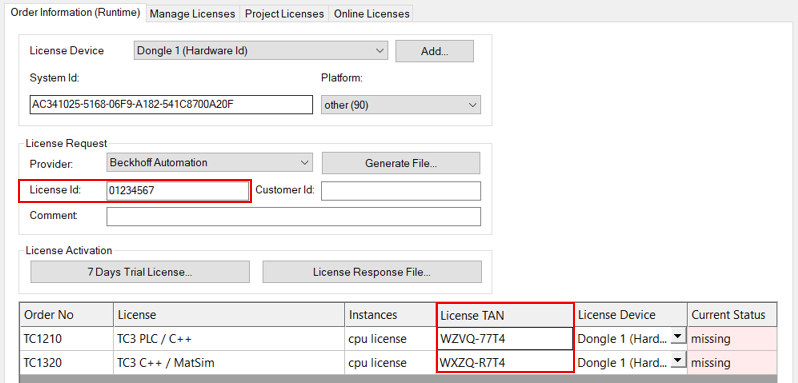Screen dimensions: 798x383
Task: Select the Order Information (Runtime) tab
Action: [75, 13]
